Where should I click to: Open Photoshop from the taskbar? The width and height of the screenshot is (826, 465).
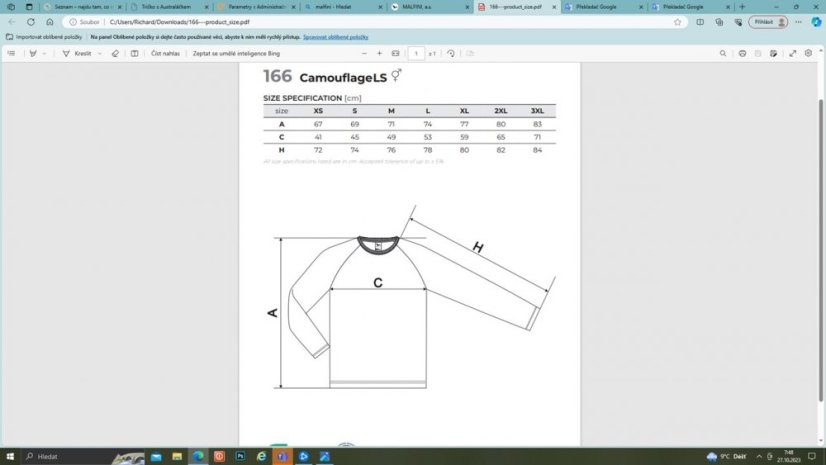(240, 456)
